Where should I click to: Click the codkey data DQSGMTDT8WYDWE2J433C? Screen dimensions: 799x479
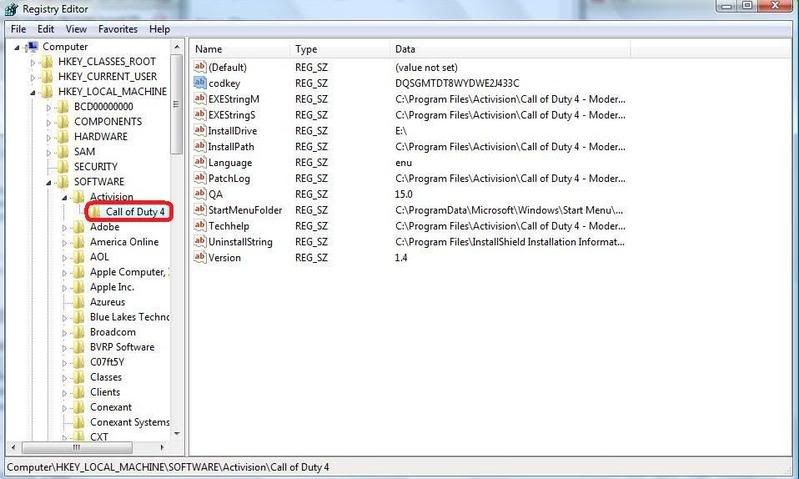458,83
